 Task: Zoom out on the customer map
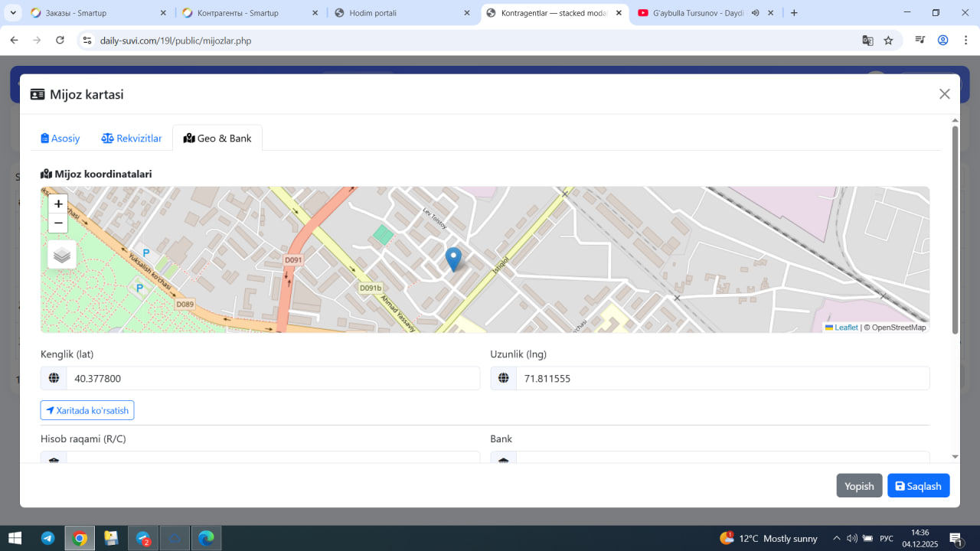pos(58,223)
